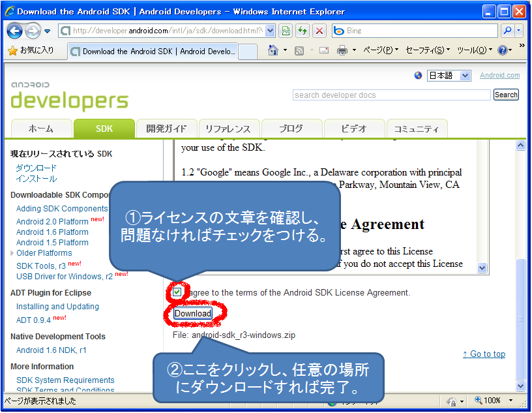Screen dimensions: 532x413
Task: Open the ページ(P) menu
Action: [381, 50]
